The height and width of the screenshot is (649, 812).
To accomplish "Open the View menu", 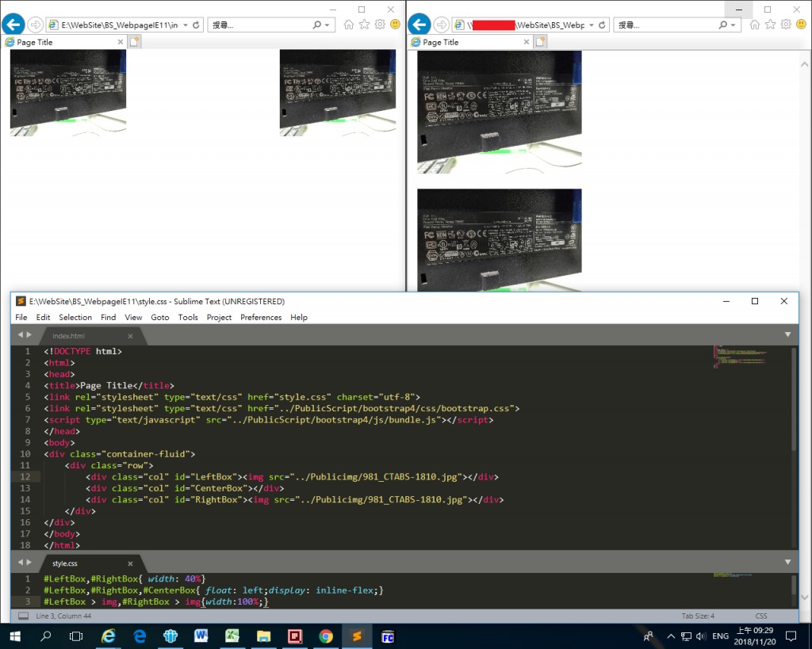I will (x=133, y=317).
